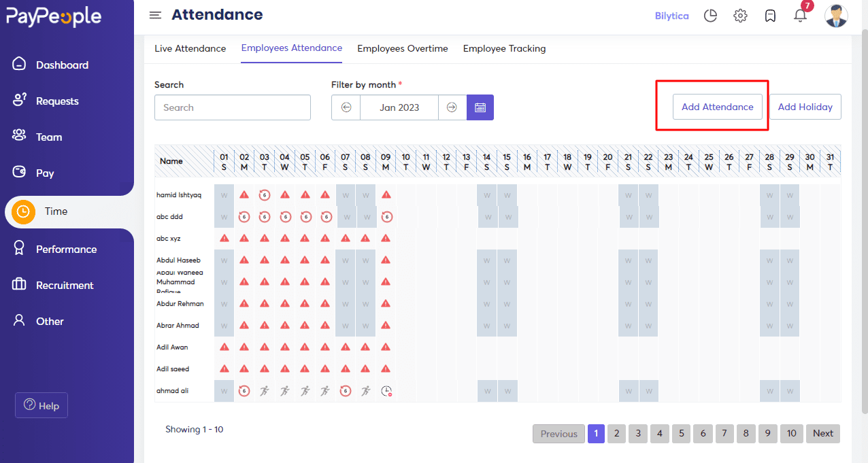Switch to Employees Overtime tab

(x=402, y=48)
